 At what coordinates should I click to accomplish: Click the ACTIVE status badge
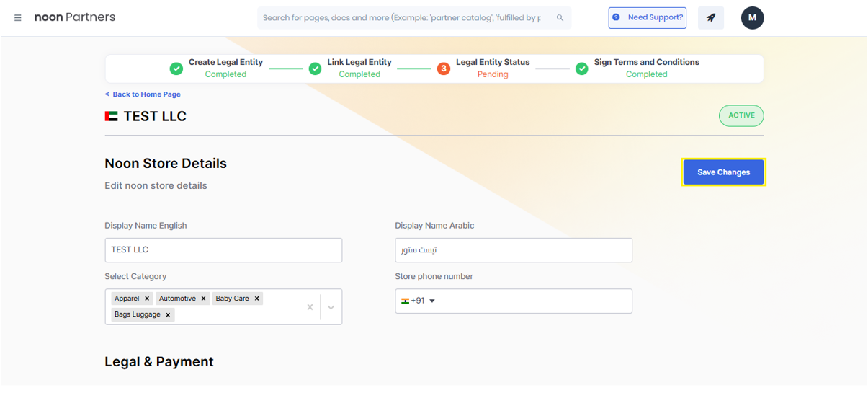741,115
